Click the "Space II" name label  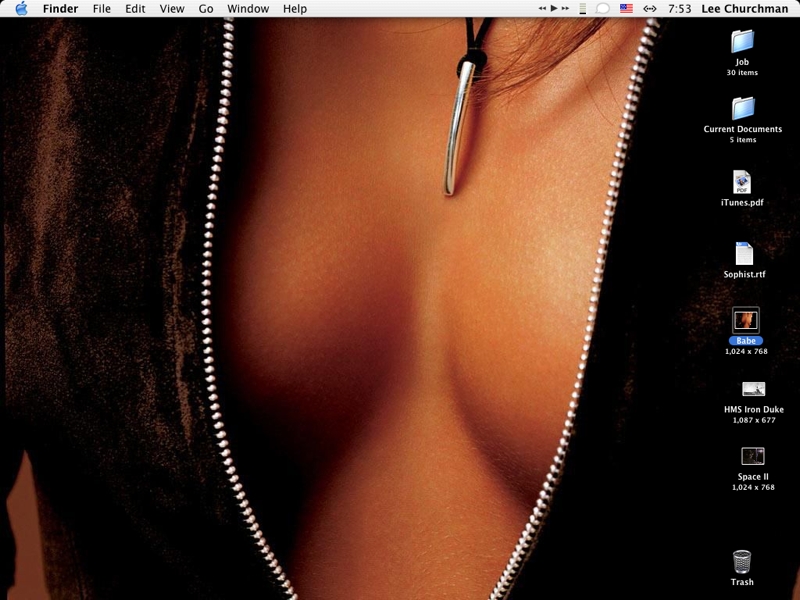[x=753, y=477]
